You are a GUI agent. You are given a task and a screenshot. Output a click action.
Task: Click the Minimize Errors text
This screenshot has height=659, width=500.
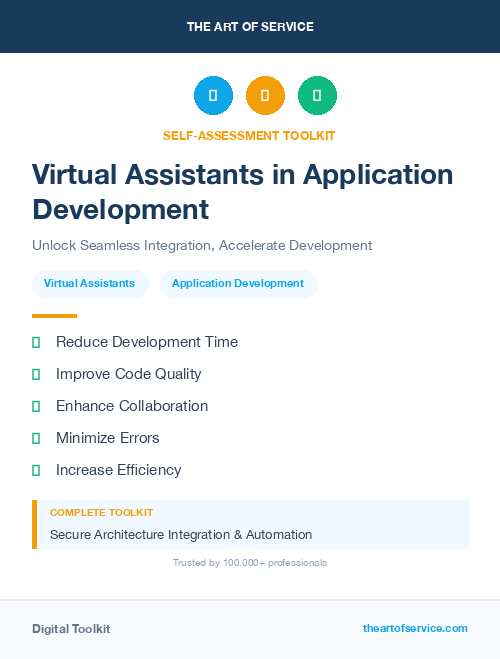coord(108,438)
